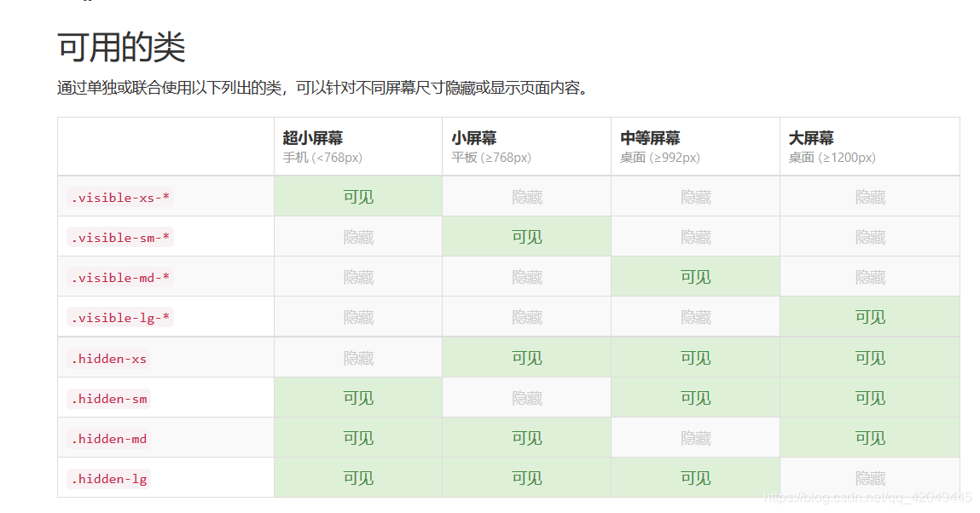
Task: Click .visible-md-* 小屏幕 隐藏 cell
Action: click(527, 276)
